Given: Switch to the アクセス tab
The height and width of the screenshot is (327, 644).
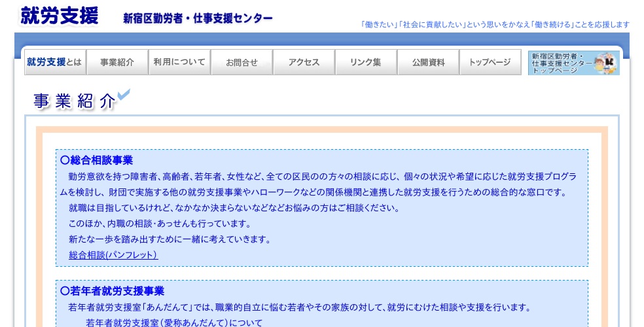Looking at the screenshot, I should coord(304,62).
